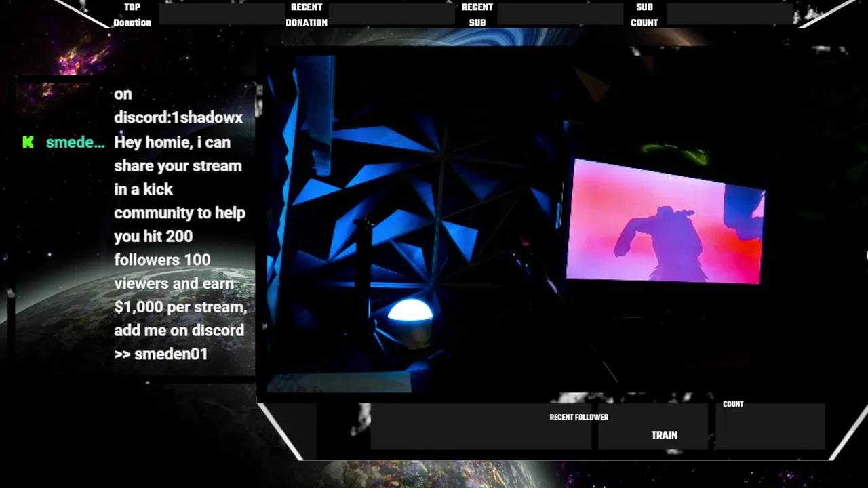Click the chat line 'followers 100'
Screen dimensions: 868x488
click(x=162, y=260)
